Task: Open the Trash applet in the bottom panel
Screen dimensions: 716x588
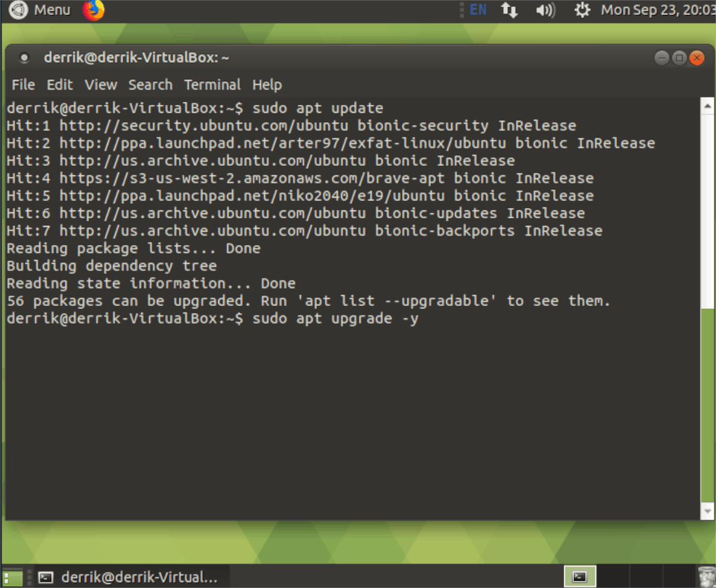Action: click(x=708, y=577)
